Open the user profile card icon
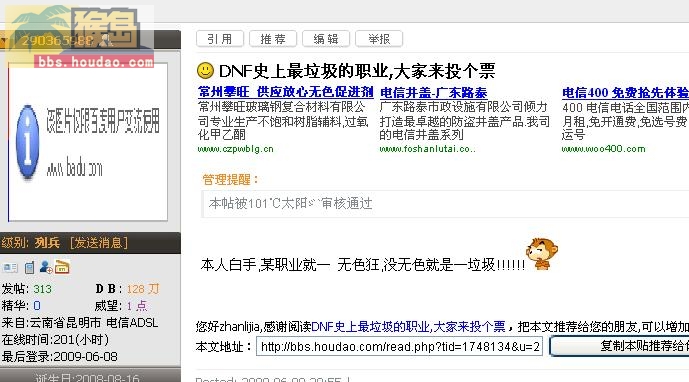This screenshot has height=382, width=689. point(10,267)
